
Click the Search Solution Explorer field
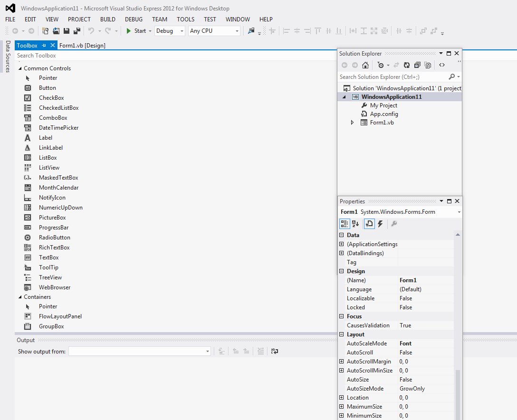393,77
